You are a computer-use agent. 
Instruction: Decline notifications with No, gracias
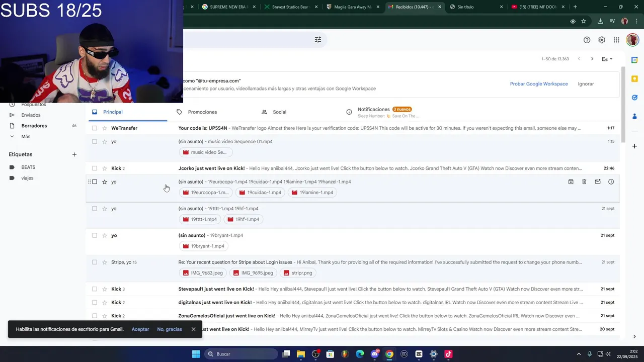170,329
